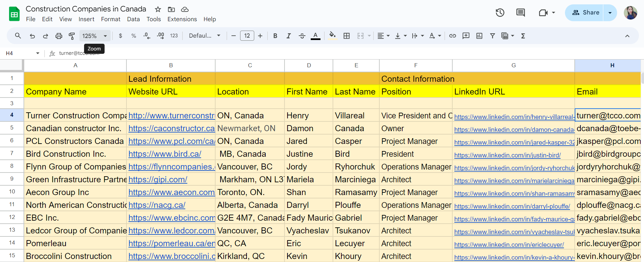Format selection as percent
644x262 pixels.
click(x=134, y=36)
